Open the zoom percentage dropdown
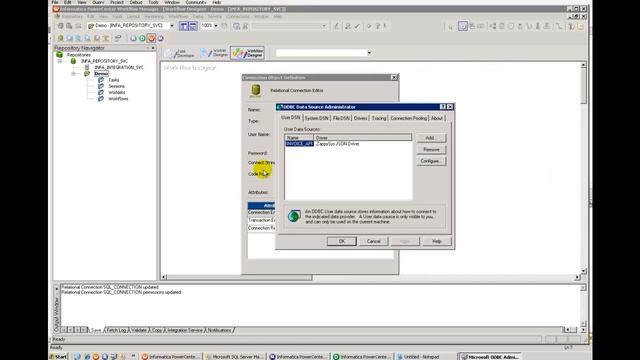Image resolution: width=640 pixels, height=360 pixels. (x=216, y=26)
